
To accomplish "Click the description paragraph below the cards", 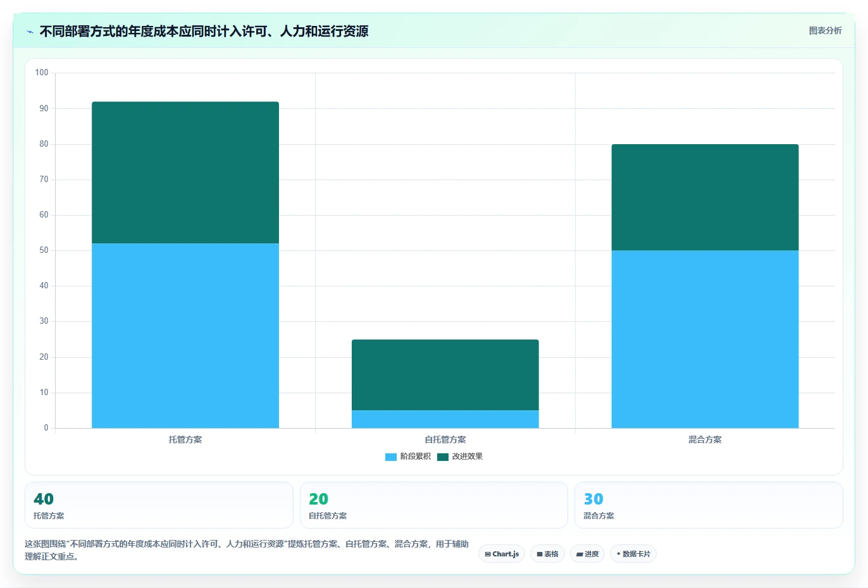I will pyautogui.click(x=247, y=550).
